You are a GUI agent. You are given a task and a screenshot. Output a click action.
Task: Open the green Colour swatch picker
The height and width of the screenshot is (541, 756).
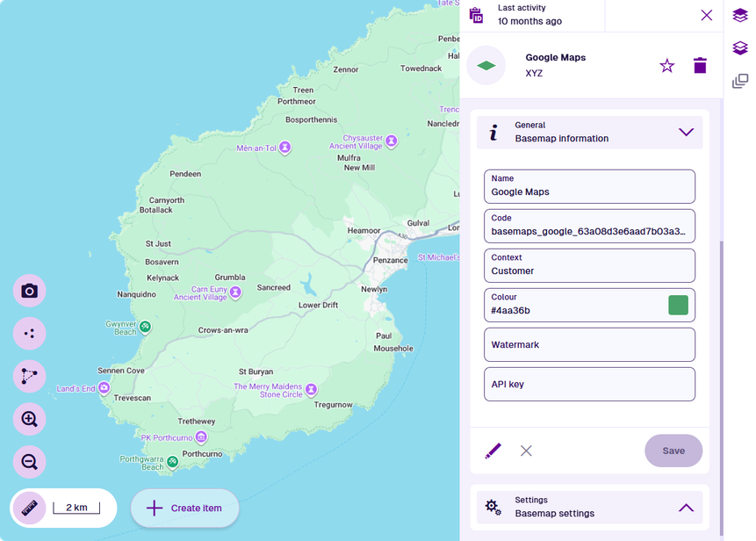pyautogui.click(x=677, y=304)
